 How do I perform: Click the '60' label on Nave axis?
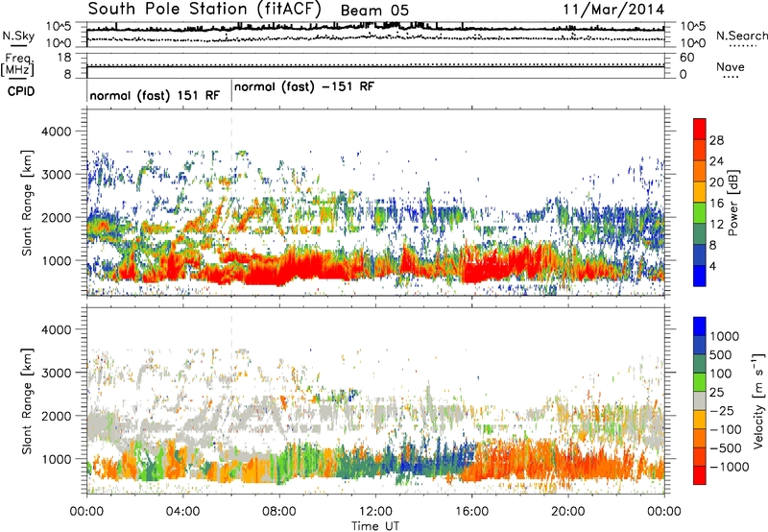(687, 58)
